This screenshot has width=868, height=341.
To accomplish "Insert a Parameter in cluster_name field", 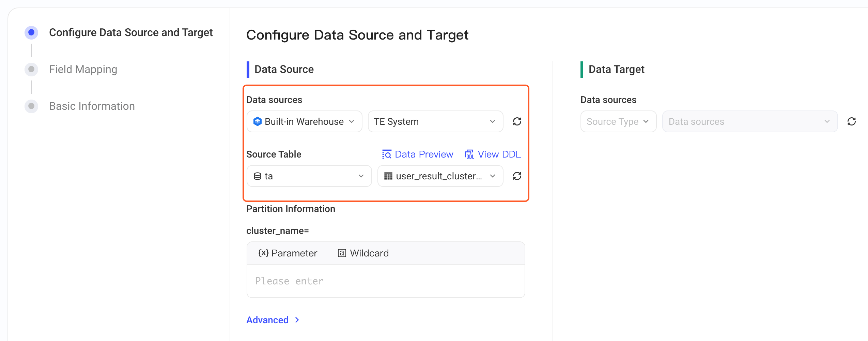I will (x=288, y=253).
